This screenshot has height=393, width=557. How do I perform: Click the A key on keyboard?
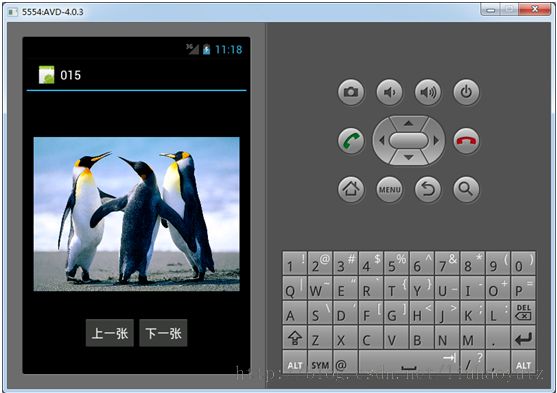295,313
